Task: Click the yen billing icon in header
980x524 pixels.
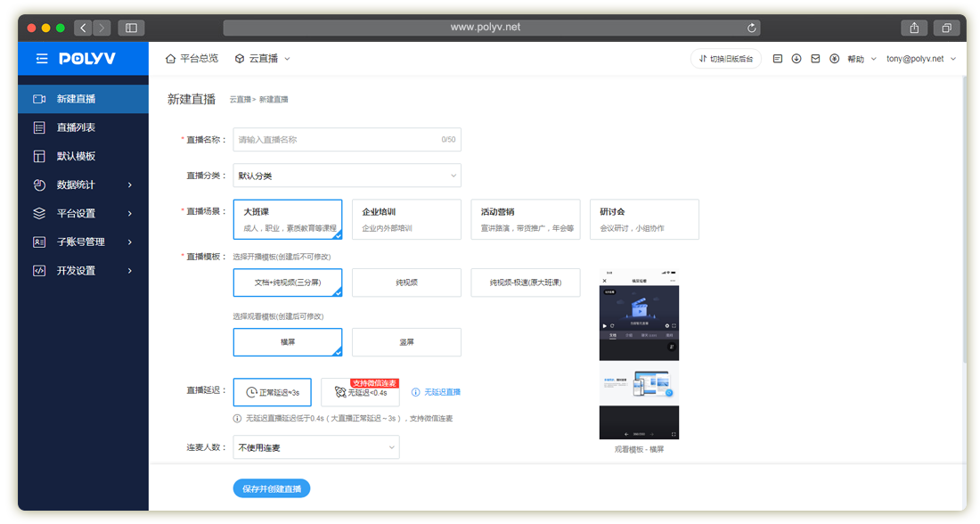Action: click(x=834, y=59)
